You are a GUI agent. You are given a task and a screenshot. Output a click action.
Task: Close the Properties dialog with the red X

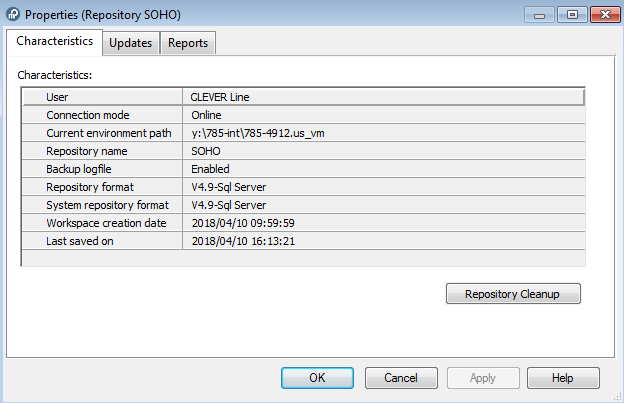[603, 14]
